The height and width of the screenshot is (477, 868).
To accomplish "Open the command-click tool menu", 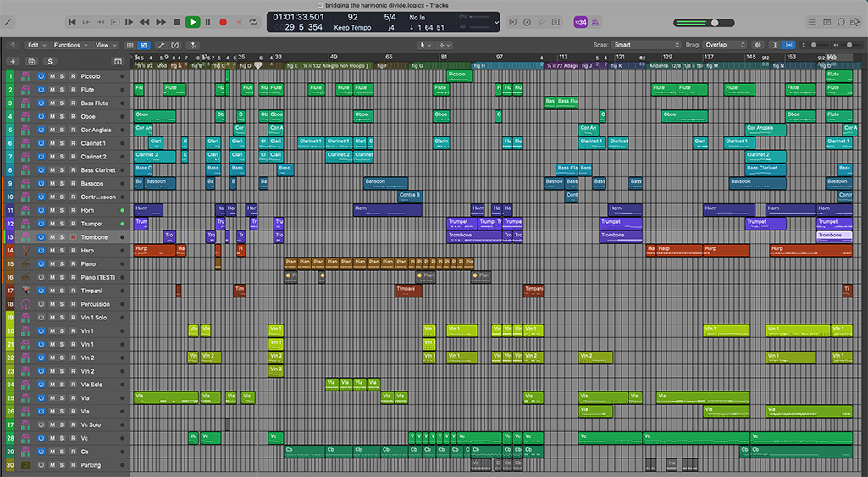I will pos(445,45).
